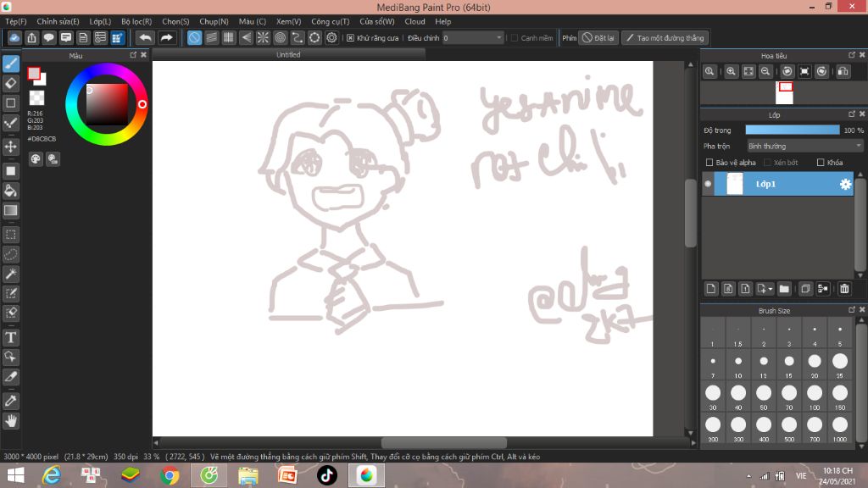The image size is (868, 488).
Task: Click Đặt lại reset button
Action: (x=598, y=37)
